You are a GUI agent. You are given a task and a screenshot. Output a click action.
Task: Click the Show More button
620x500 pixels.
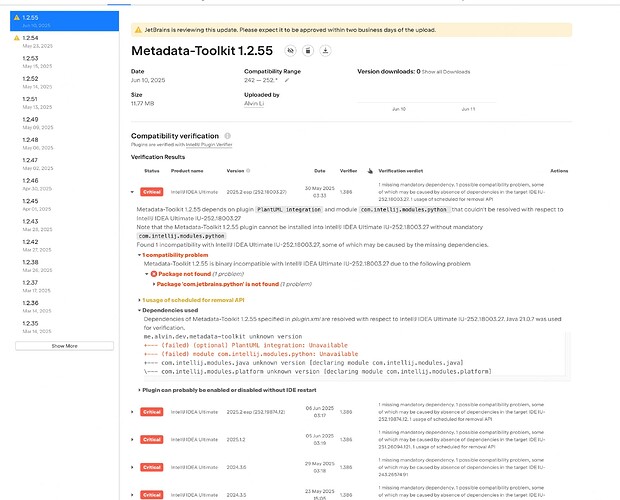64,346
